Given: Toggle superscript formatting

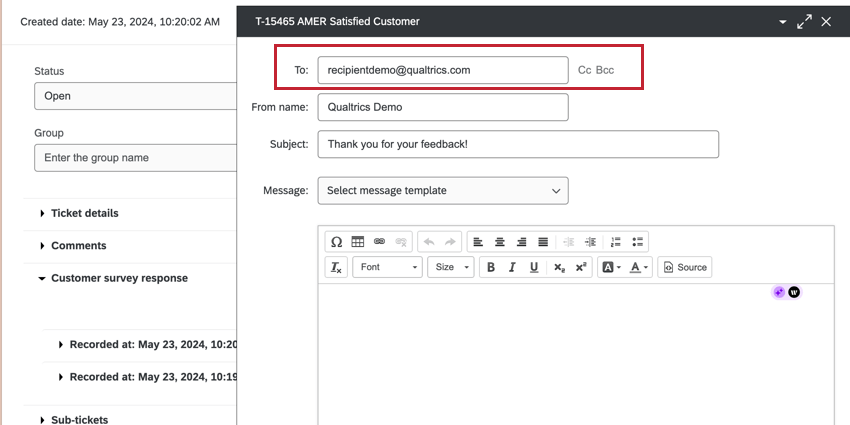Looking at the screenshot, I should point(581,267).
